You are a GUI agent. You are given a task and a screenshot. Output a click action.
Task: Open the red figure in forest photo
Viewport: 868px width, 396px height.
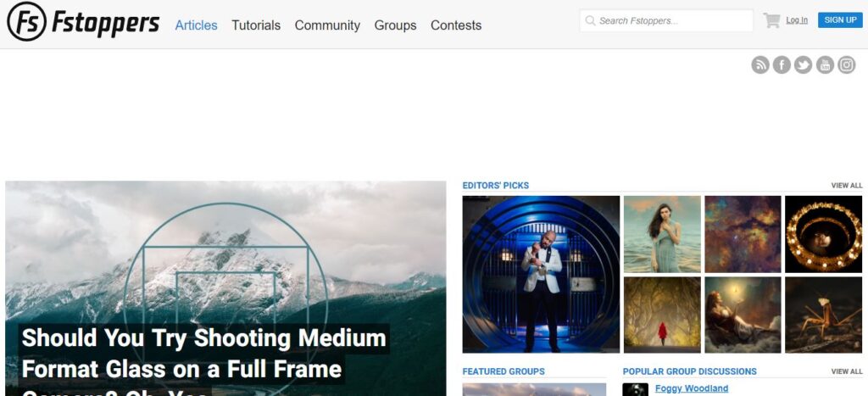(x=662, y=315)
